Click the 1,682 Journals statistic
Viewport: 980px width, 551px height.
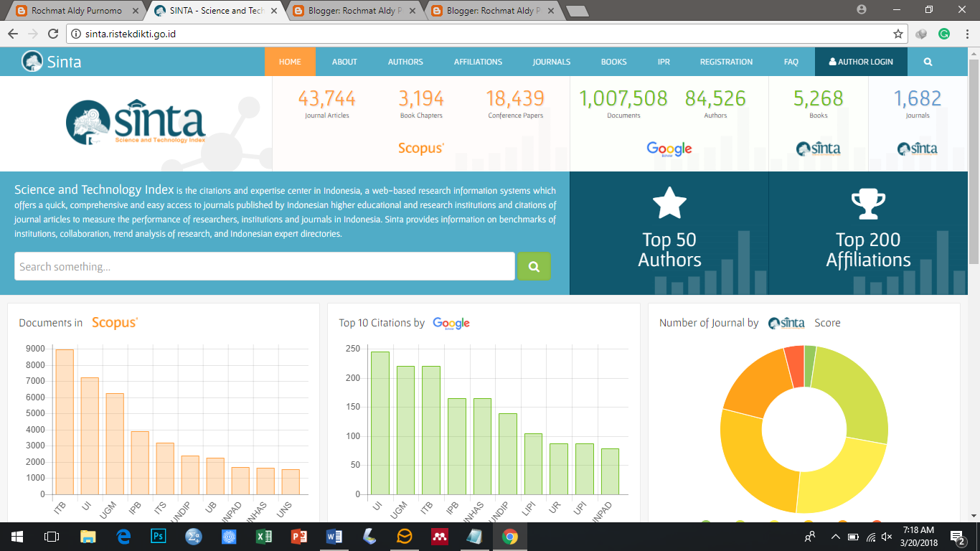click(917, 103)
